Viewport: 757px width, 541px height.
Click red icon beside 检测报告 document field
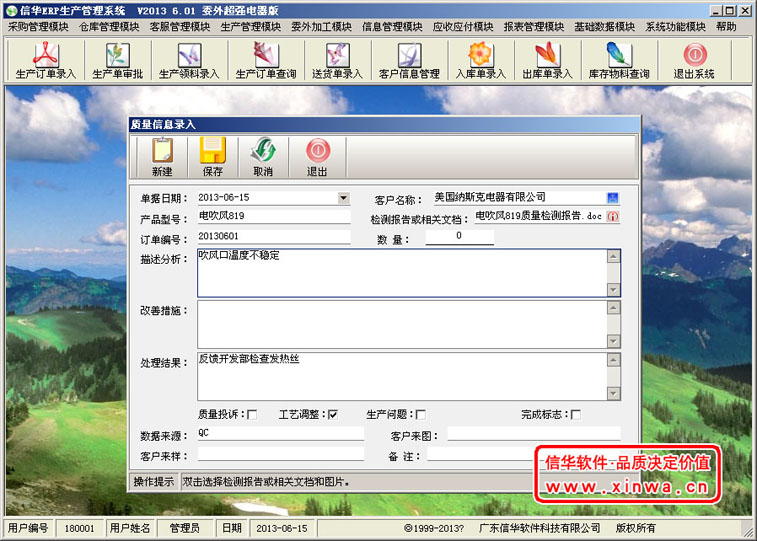[x=613, y=216]
